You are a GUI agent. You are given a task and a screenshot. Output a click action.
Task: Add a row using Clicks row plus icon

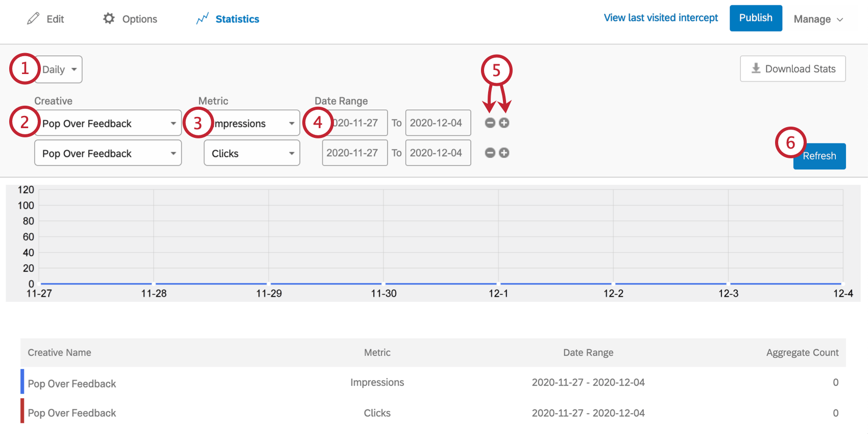504,153
